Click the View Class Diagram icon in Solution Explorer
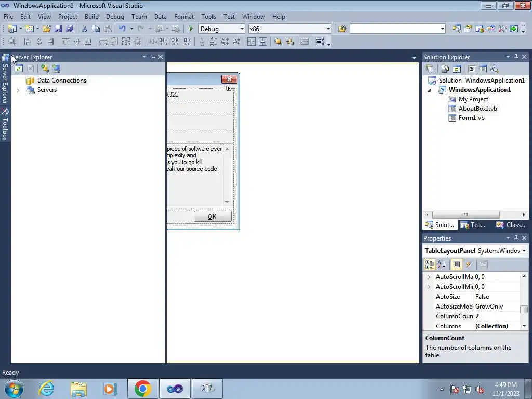532x399 pixels. tap(495, 69)
